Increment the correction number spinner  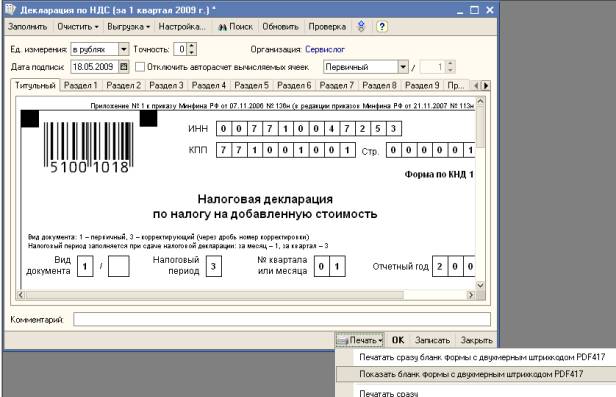(x=450, y=64)
